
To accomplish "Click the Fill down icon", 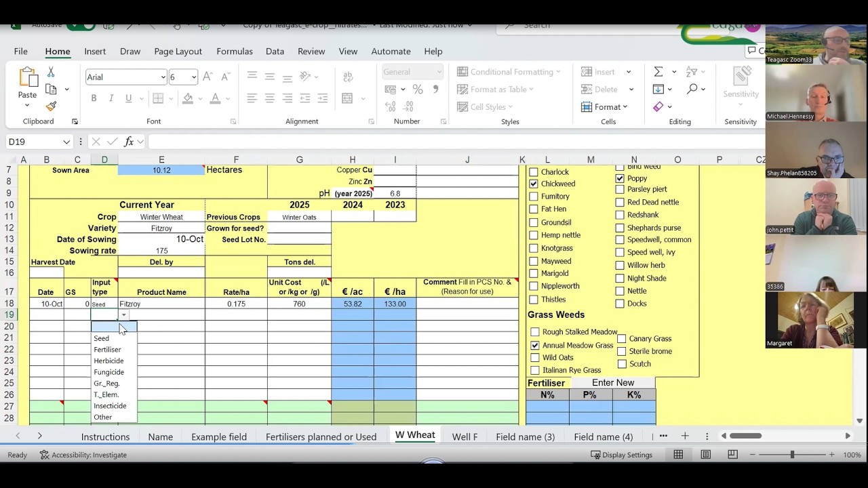I will point(658,89).
